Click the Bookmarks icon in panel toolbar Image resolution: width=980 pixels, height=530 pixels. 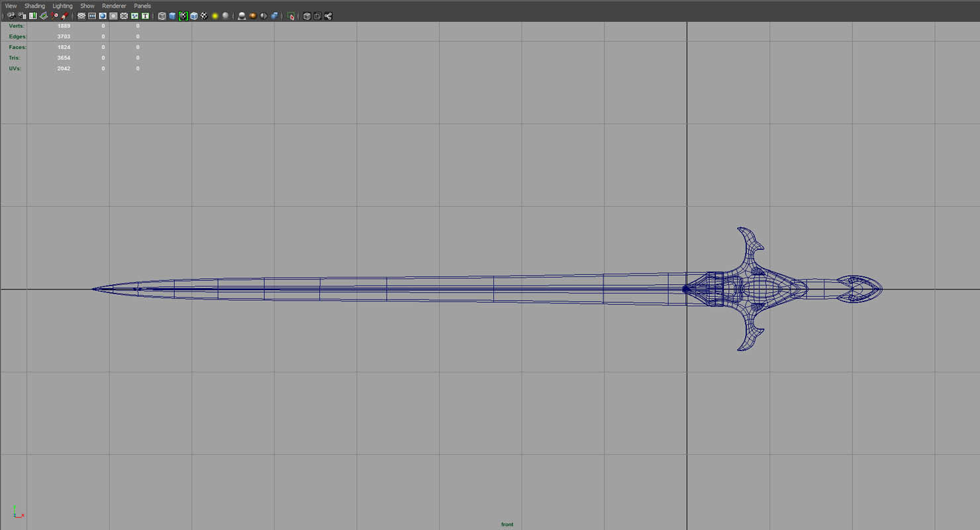point(33,16)
